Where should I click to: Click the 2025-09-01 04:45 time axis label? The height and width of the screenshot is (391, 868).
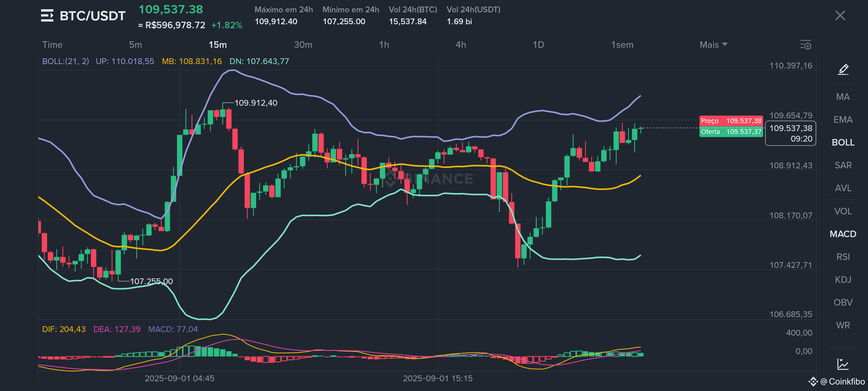tap(179, 378)
